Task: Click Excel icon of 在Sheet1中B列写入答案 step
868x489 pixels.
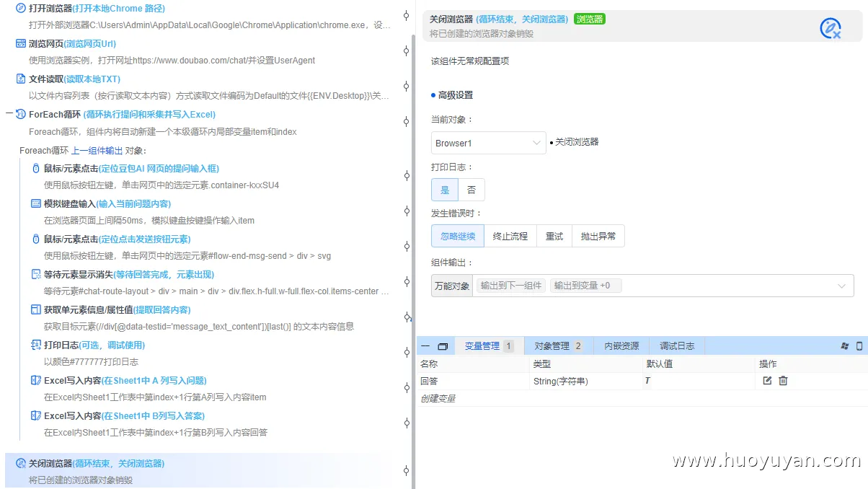Action: pos(36,415)
